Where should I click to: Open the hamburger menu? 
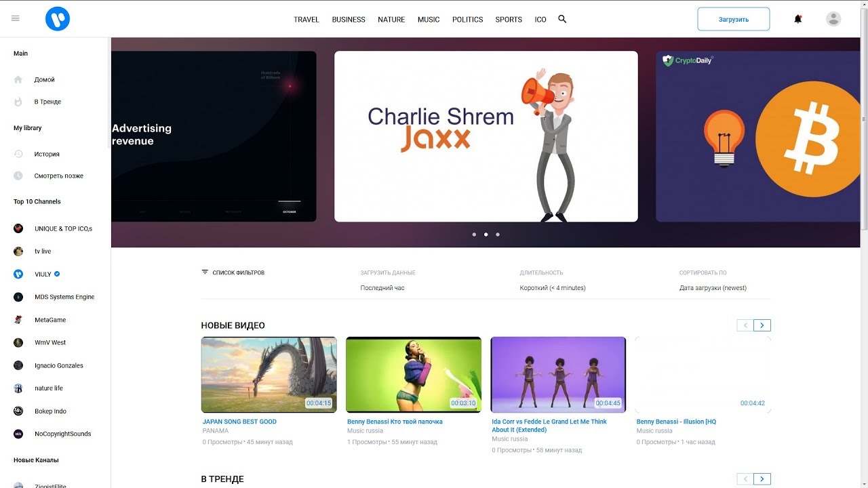point(16,18)
